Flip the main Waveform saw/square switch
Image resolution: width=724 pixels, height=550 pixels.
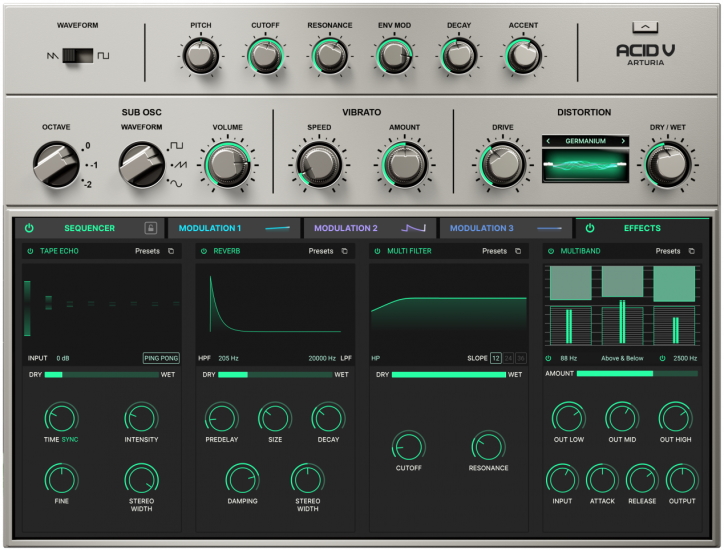[x=78, y=56]
